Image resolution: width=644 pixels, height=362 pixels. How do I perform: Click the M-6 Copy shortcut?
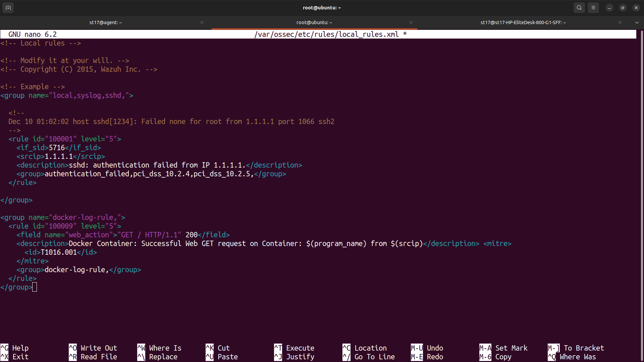coord(495,357)
